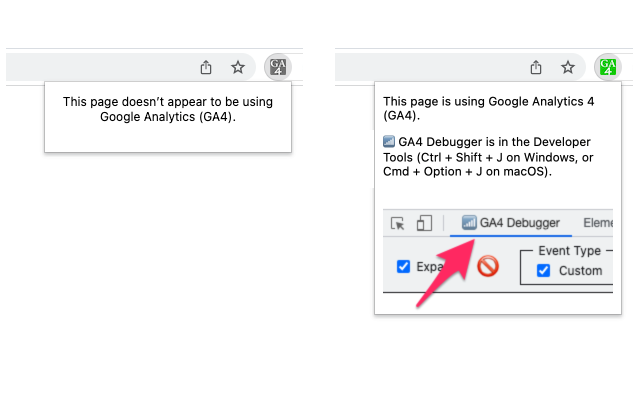This screenshot has width=640, height=400.
Task: Click the "Event Type" group label
Action: point(569,250)
